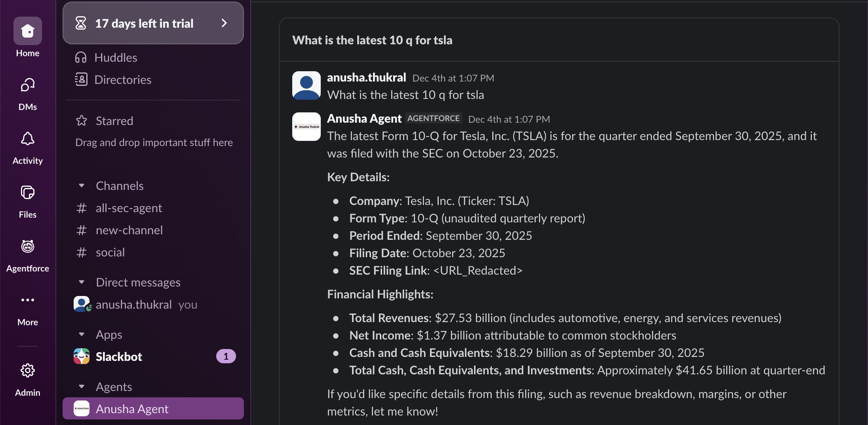
Task: Click the Slackbot app icon
Action: coord(82,356)
